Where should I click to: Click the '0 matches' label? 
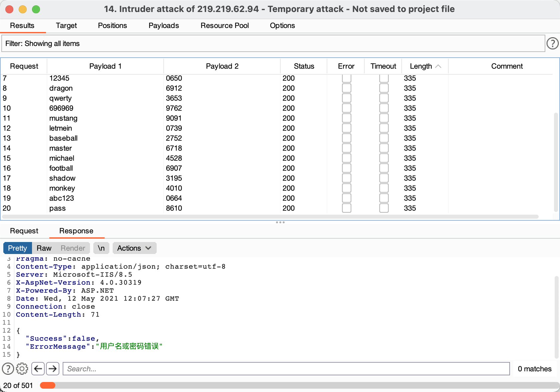[535, 369]
